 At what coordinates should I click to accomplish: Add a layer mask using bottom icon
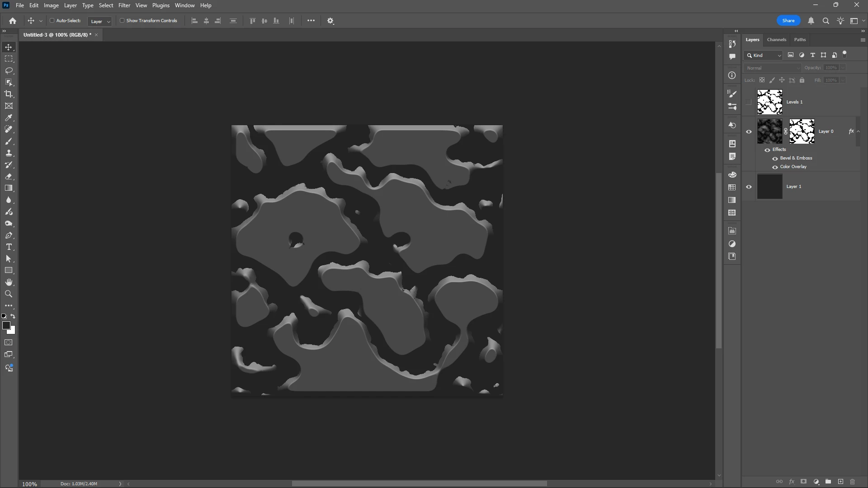(x=804, y=482)
